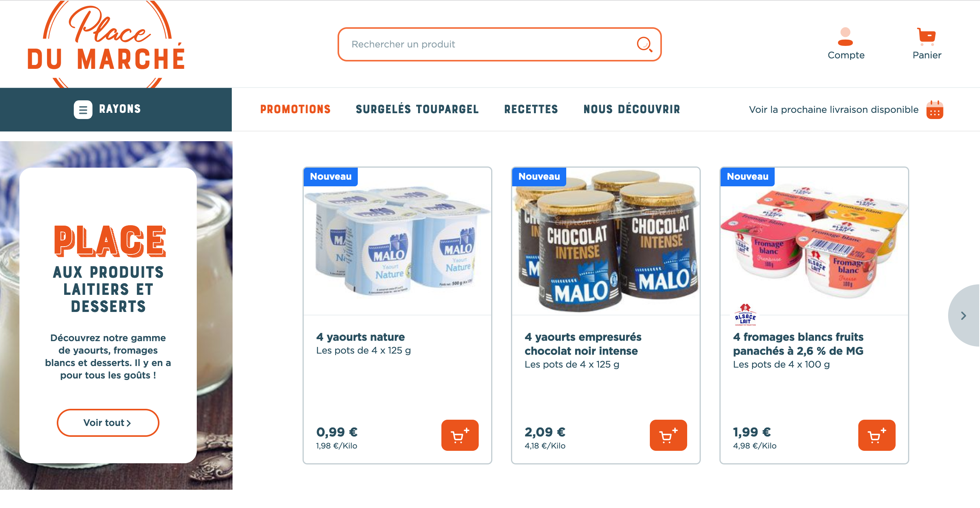Show next products with carousel arrow

tap(964, 315)
